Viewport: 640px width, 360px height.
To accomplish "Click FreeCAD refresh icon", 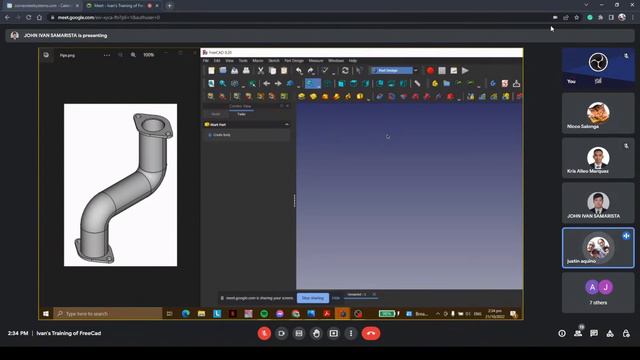I will (x=345, y=71).
